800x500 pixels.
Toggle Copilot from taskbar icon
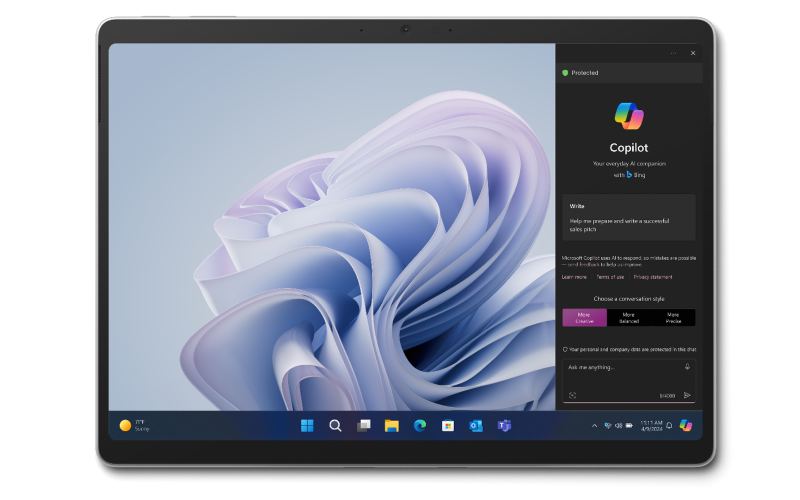(686, 426)
